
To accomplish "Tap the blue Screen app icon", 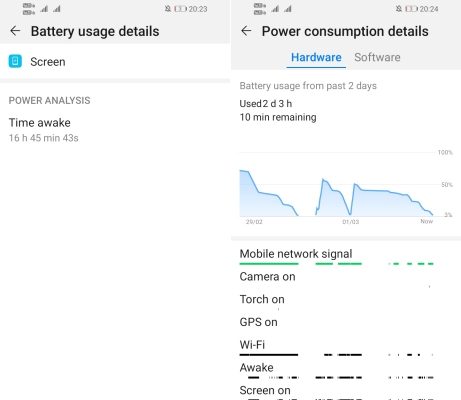I will coord(15,61).
